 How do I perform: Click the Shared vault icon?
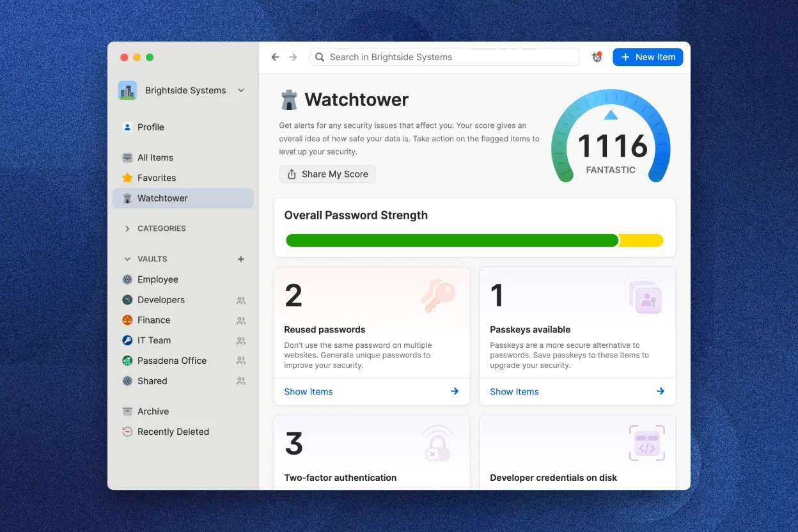[127, 381]
